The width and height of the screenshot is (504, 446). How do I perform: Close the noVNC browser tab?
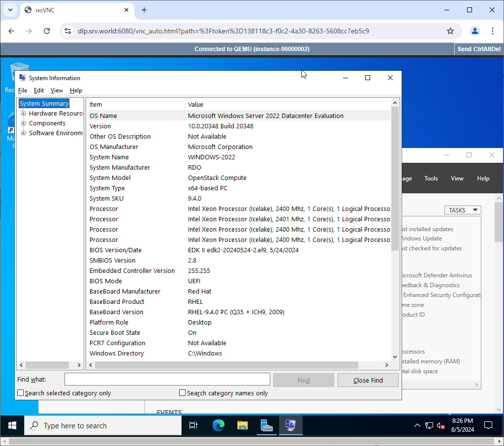click(126, 10)
